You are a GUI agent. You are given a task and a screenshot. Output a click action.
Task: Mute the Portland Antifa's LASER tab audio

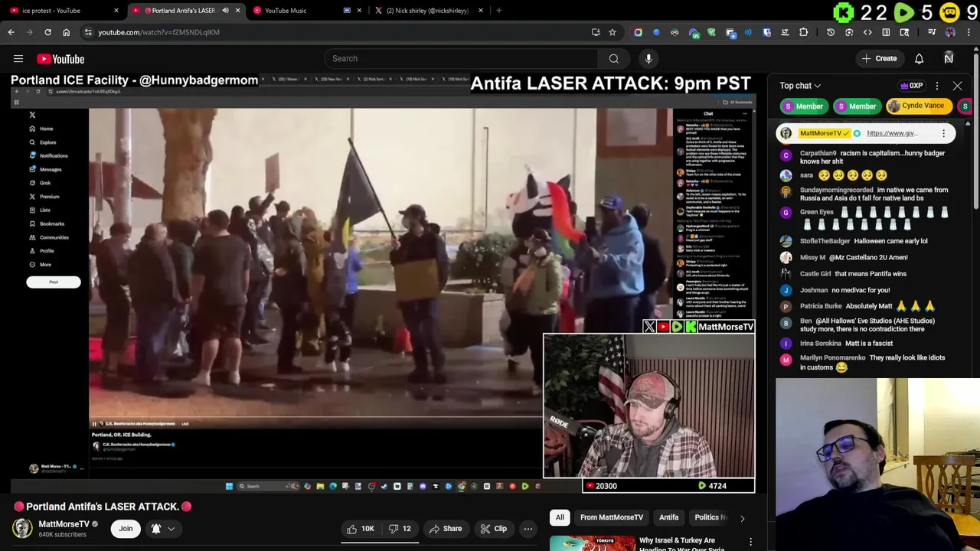(225, 11)
